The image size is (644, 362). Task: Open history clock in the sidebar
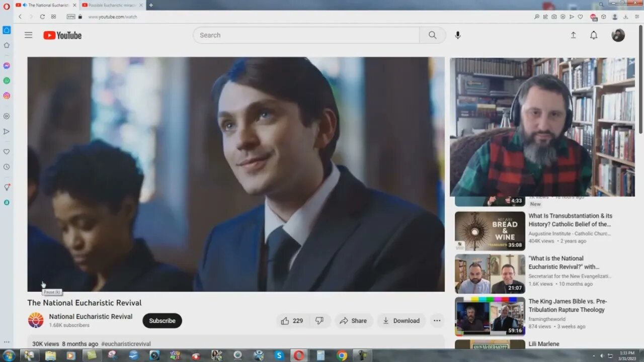click(x=7, y=167)
